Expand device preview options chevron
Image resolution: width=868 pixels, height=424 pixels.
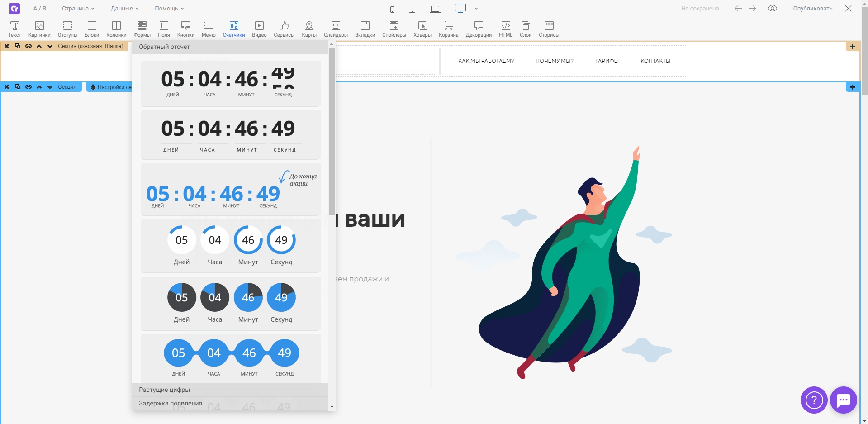click(476, 9)
